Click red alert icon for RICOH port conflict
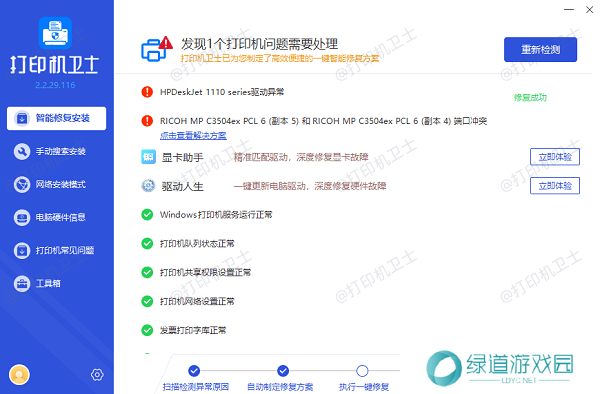 pos(147,121)
